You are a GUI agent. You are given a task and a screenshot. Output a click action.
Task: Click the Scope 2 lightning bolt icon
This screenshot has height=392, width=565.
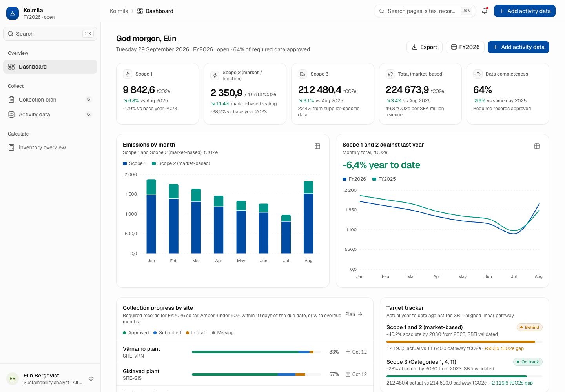(x=215, y=76)
